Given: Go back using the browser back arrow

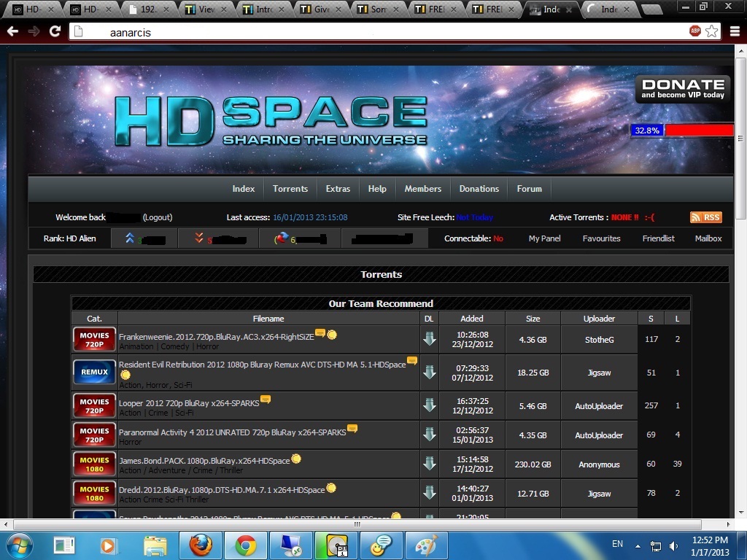Looking at the screenshot, I should click(13, 31).
